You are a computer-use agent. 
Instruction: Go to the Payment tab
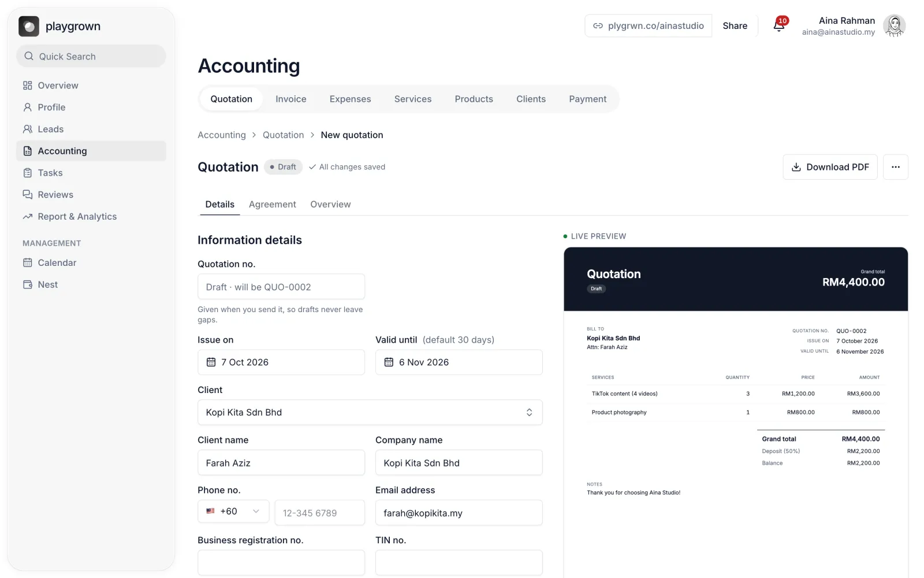point(588,99)
